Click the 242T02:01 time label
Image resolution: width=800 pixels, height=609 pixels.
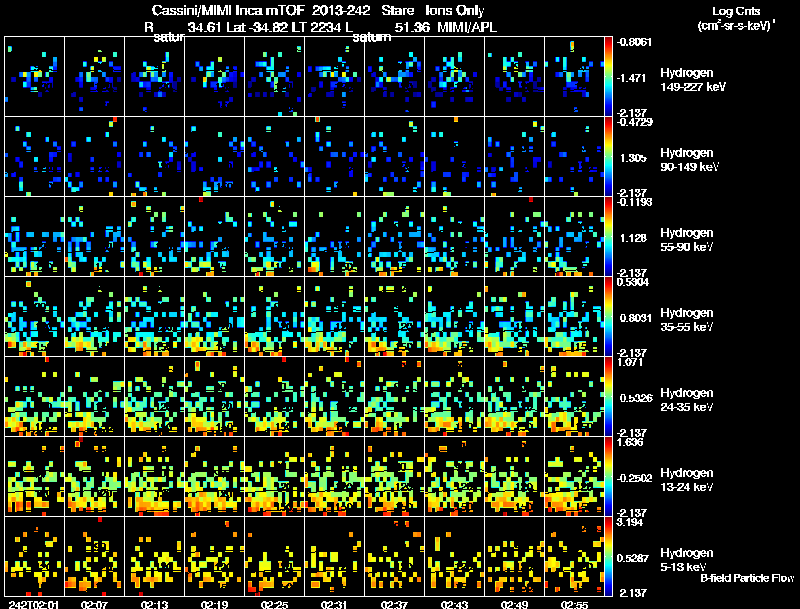(x=34, y=604)
